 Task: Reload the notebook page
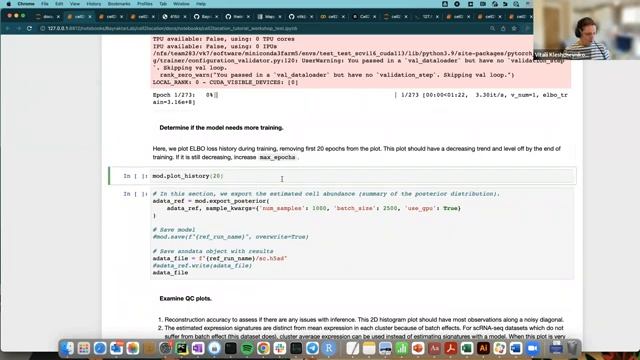[29, 29]
